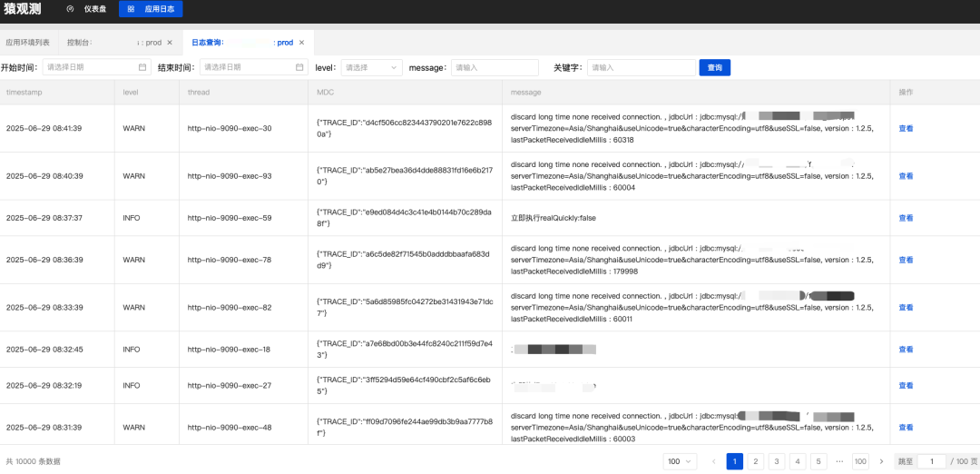Click 查看 for the 08:32:45 log
Viewport: 980px width, 474px height.
(x=906, y=350)
